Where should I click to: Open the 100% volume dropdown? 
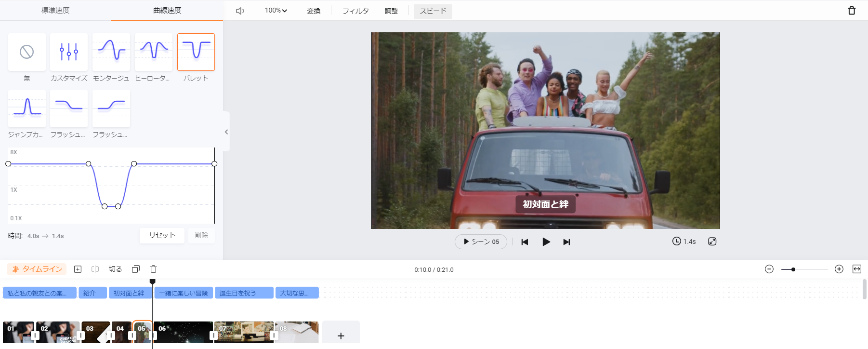pyautogui.click(x=276, y=11)
